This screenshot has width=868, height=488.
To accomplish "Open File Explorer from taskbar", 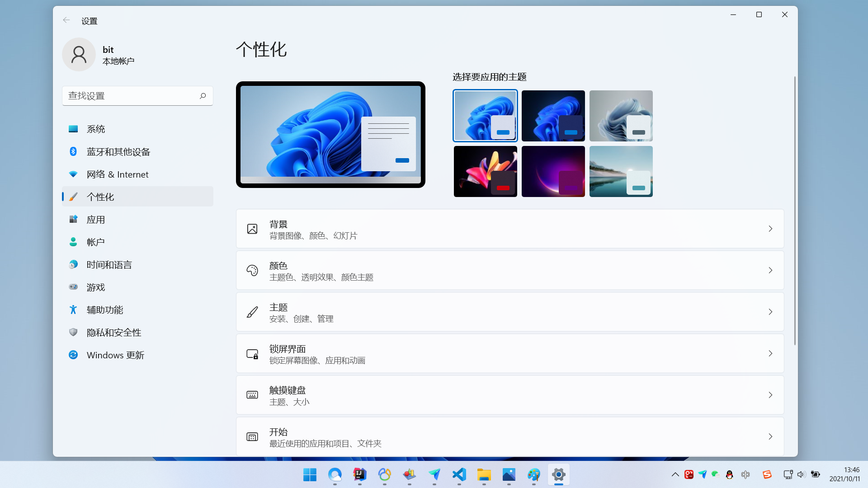I will (x=484, y=474).
